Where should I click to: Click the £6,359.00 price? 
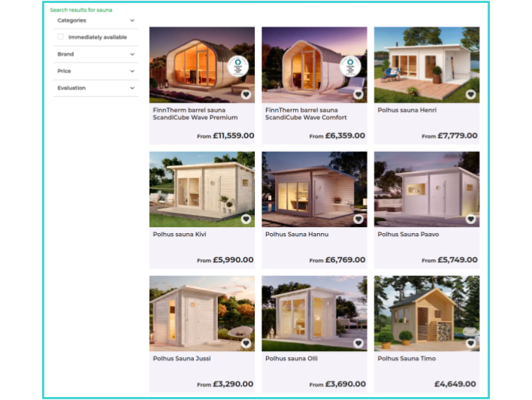(x=345, y=136)
